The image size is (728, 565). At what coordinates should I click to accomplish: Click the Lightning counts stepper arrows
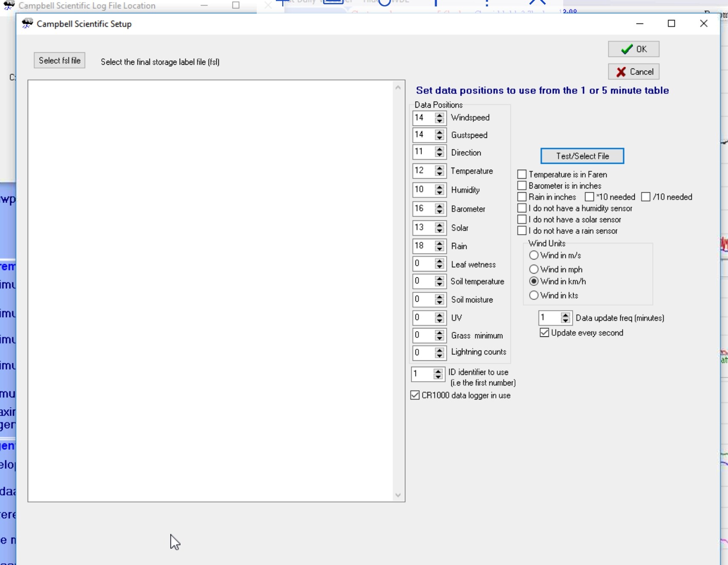point(440,352)
